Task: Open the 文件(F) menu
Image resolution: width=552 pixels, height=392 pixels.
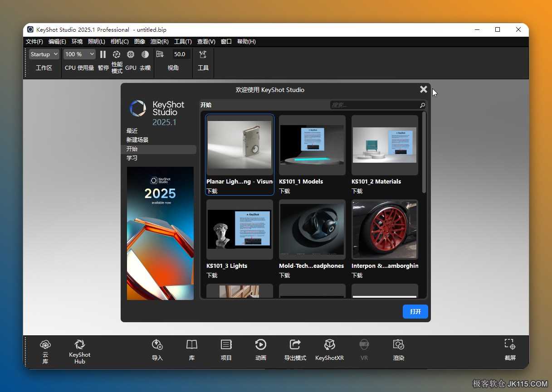Action: click(x=34, y=41)
